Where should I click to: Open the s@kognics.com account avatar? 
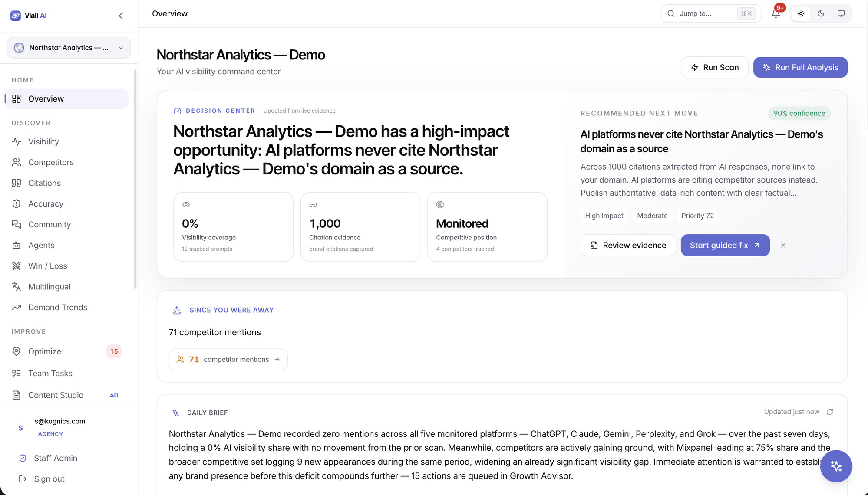click(20, 428)
